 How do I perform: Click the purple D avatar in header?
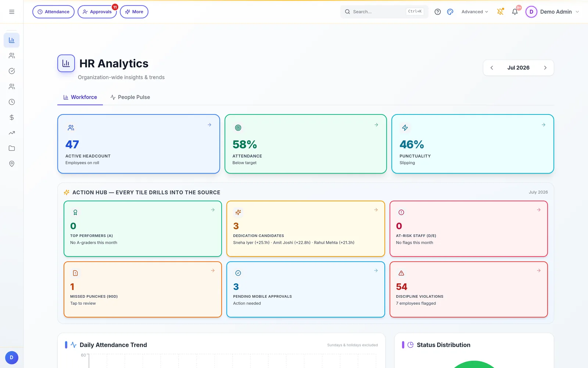pos(531,12)
